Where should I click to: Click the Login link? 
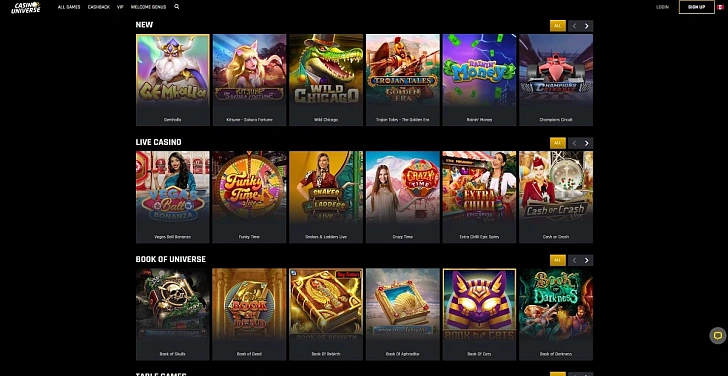[x=663, y=7]
